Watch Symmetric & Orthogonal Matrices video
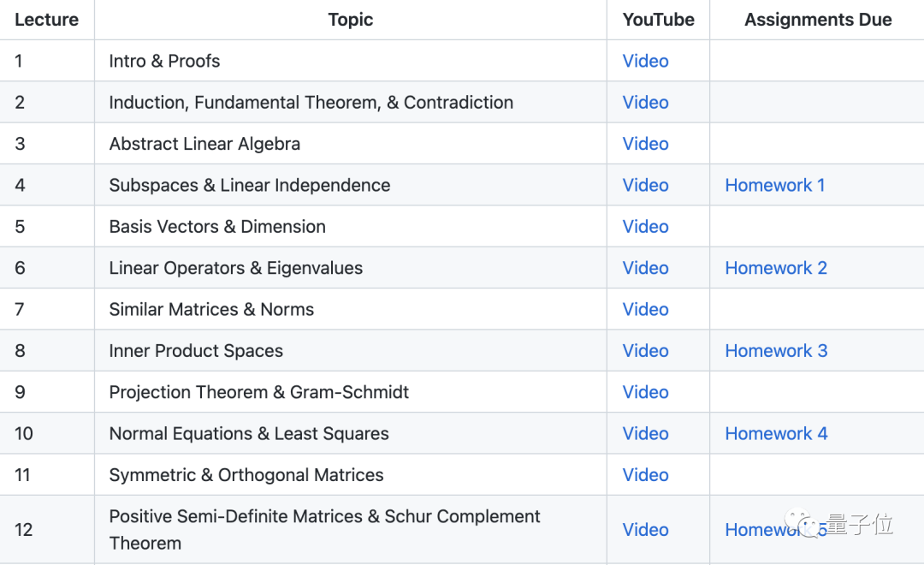 pyautogui.click(x=645, y=475)
